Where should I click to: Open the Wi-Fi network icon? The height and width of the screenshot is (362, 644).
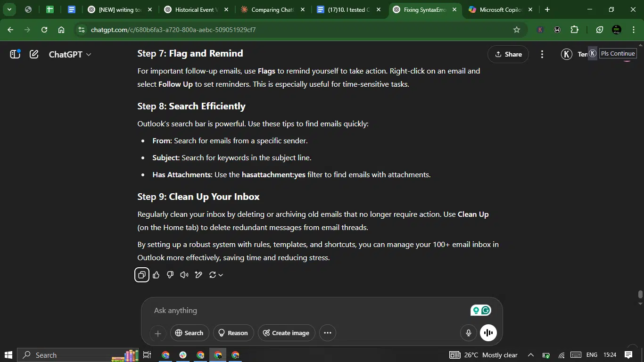click(x=561, y=355)
